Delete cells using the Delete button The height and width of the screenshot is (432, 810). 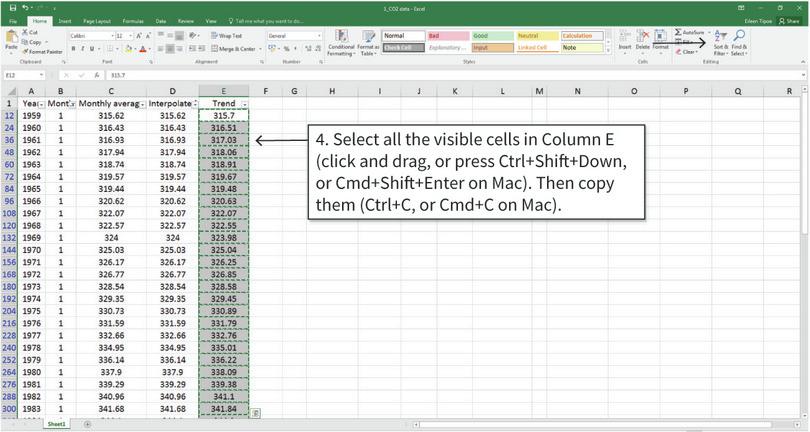(642, 41)
